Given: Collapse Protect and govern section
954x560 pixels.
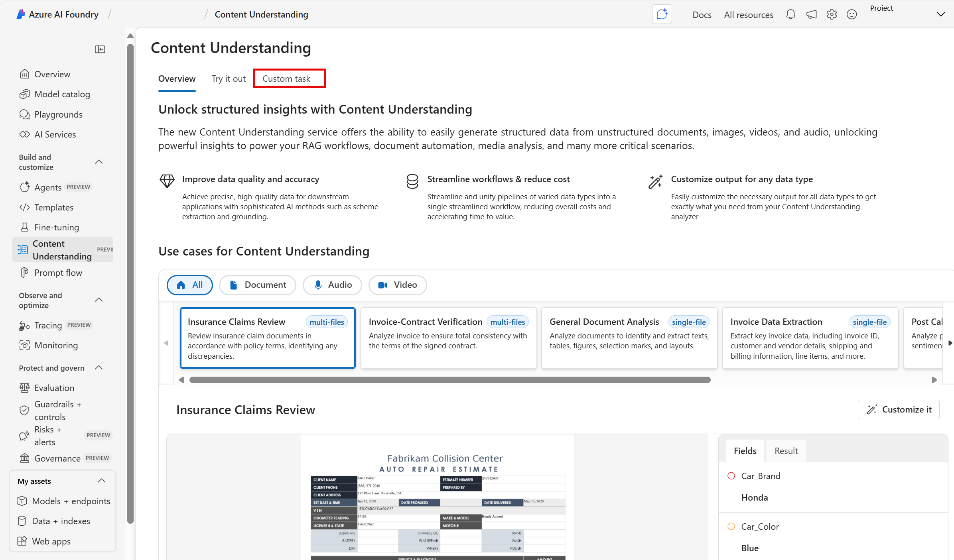Looking at the screenshot, I should [x=99, y=367].
